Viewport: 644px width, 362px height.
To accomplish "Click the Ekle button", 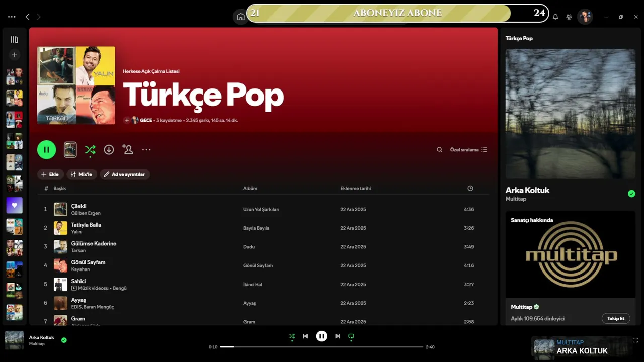I will [x=50, y=174].
